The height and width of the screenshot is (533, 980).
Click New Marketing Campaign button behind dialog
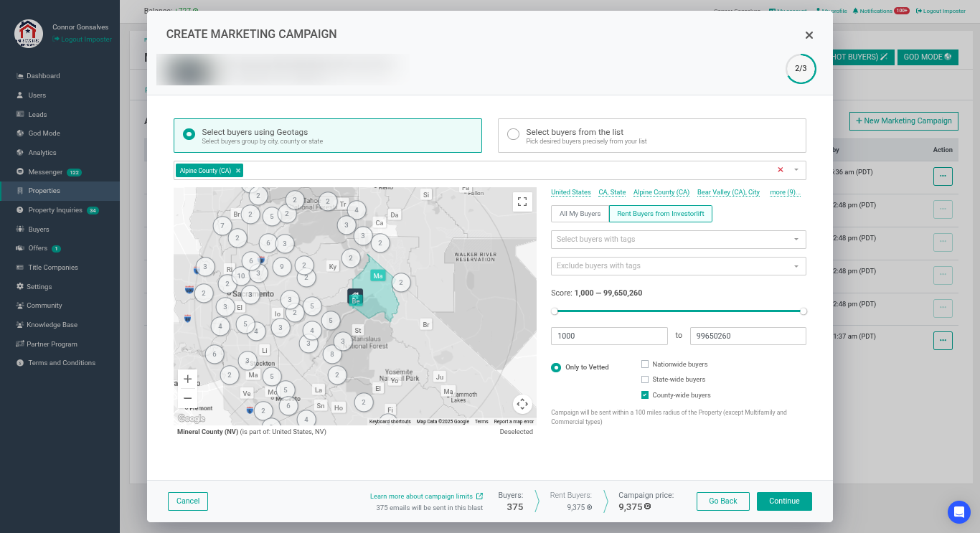coord(904,121)
